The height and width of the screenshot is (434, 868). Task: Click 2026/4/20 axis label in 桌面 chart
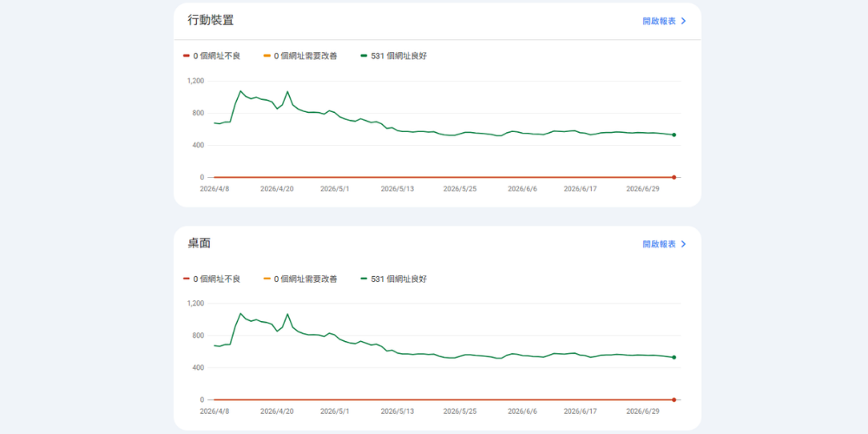point(277,411)
